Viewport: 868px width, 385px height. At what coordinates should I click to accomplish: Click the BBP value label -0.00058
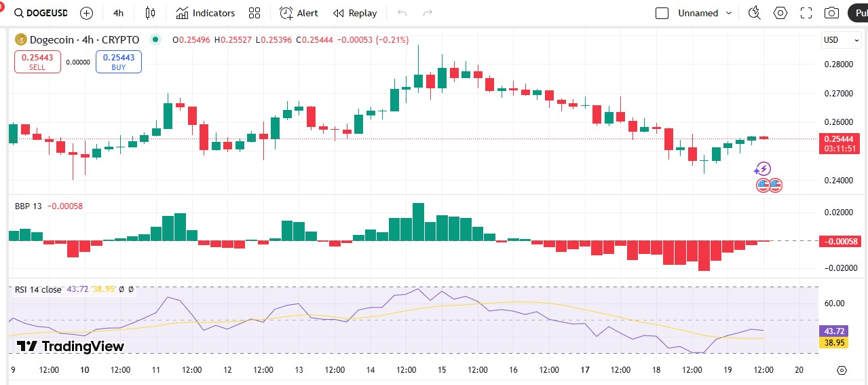click(x=840, y=241)
